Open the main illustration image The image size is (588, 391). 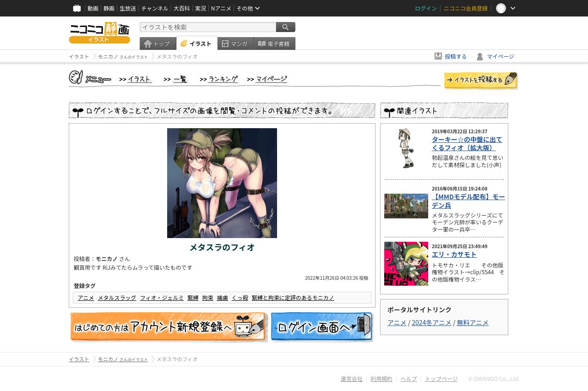222,183
